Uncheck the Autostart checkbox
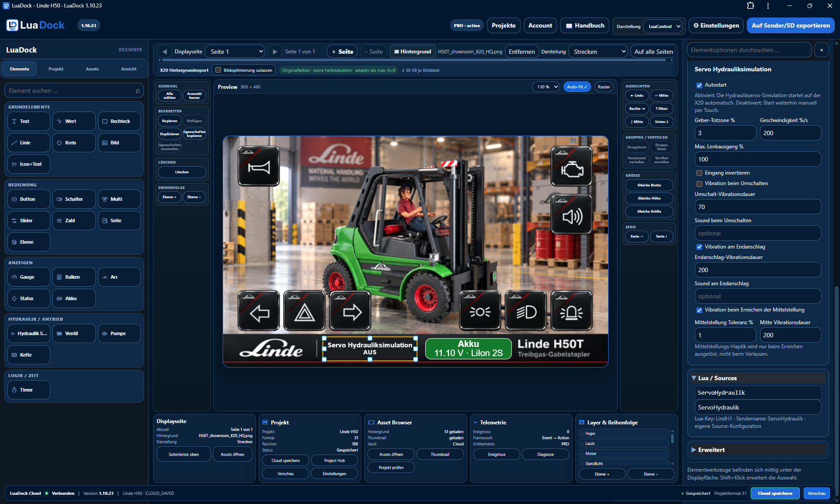Screen dimensions: 840x504 coord(699,85)
